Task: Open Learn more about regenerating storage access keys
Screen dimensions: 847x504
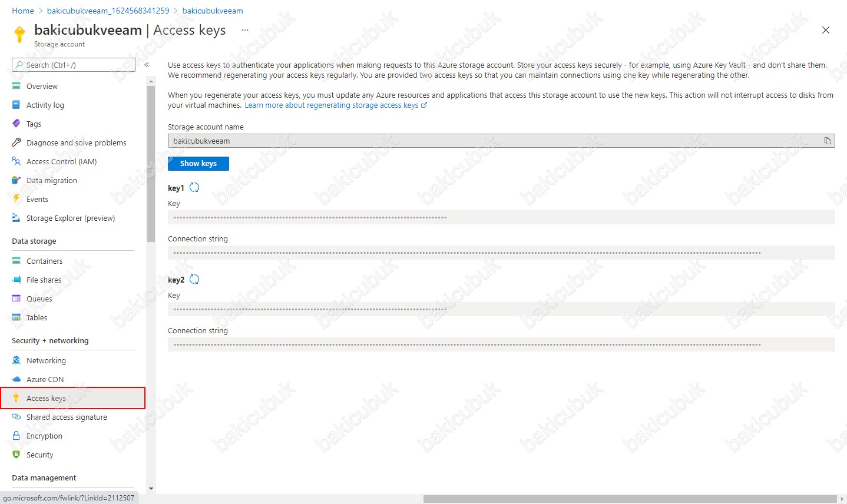Action: 336,105
